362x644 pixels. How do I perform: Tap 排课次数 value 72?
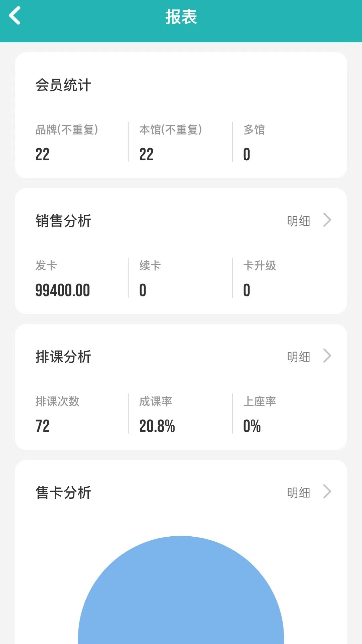43,426
